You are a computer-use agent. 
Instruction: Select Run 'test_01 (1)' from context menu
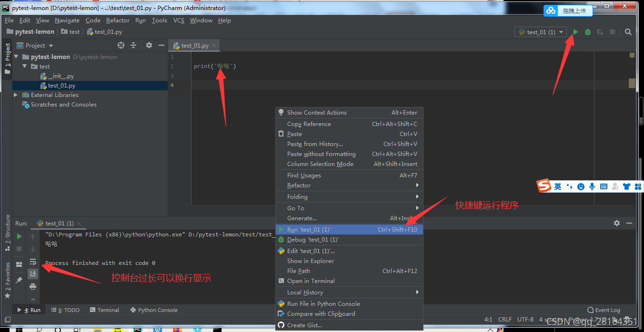point(309,229)
